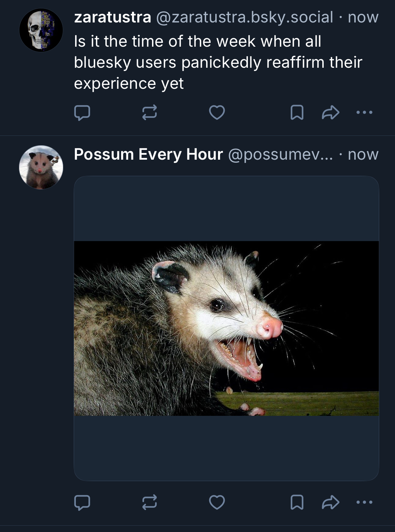This screenshot has width=395, height=532.
Task: Like zaratustra's post with the heart
Action: pos(217,113)
